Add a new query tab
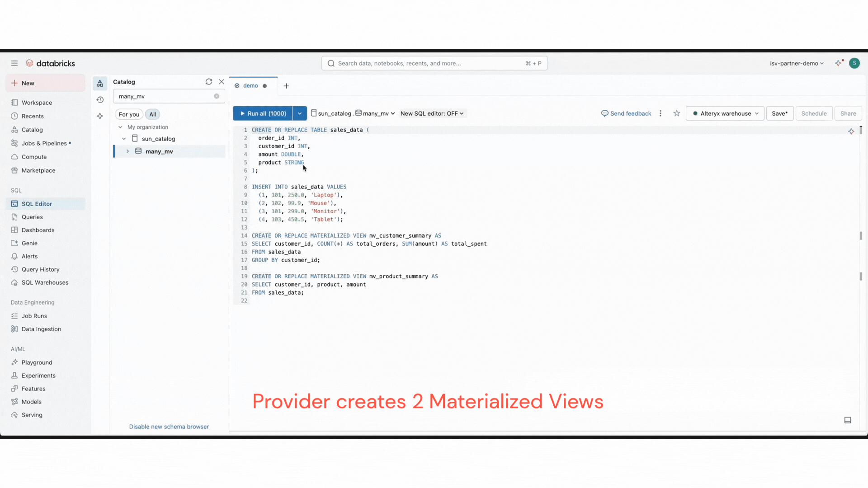Image resolution: width=868 pixels, height=488 pixels. click(286, 86)
